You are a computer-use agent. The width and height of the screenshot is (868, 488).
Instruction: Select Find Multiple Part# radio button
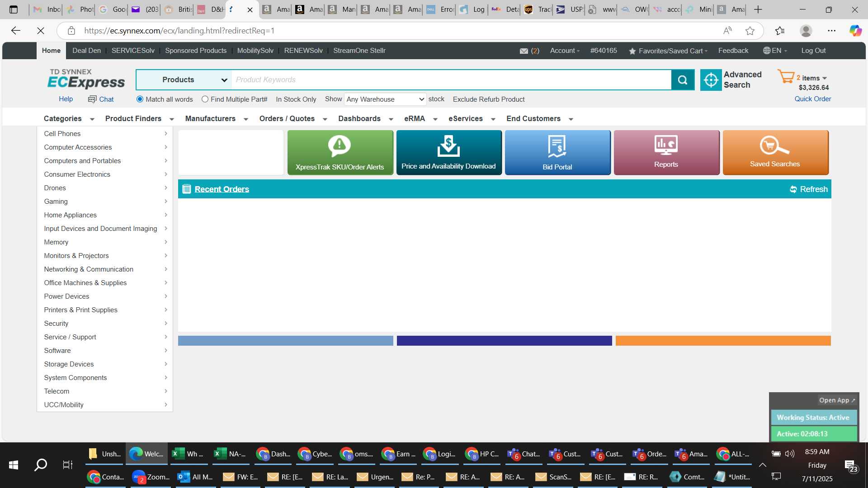(x=205, y=99)
